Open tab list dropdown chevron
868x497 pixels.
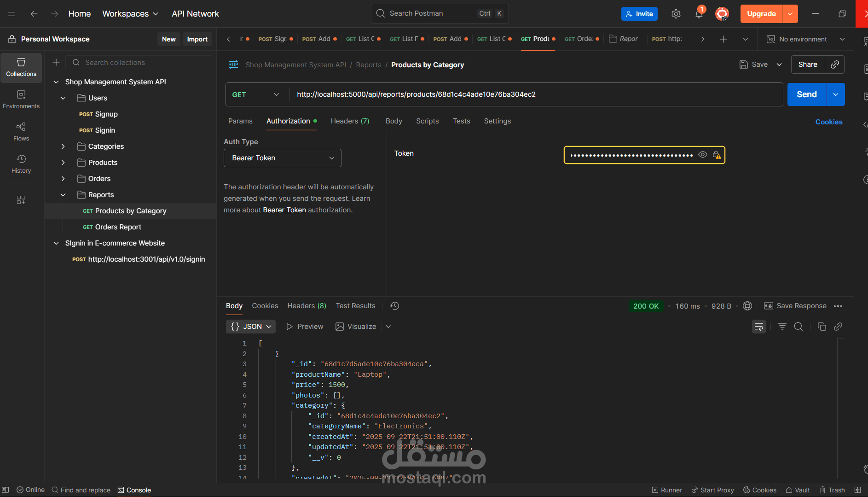(745, 39)
